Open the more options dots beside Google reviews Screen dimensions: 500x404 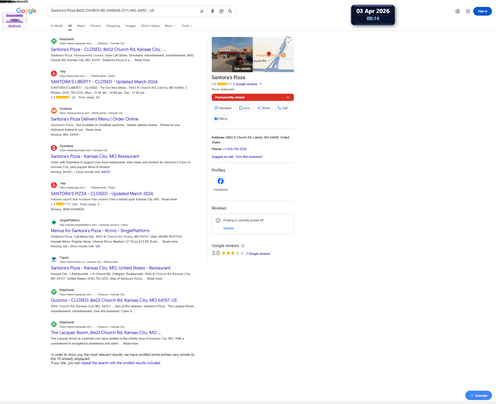click(x=261, y=84)
